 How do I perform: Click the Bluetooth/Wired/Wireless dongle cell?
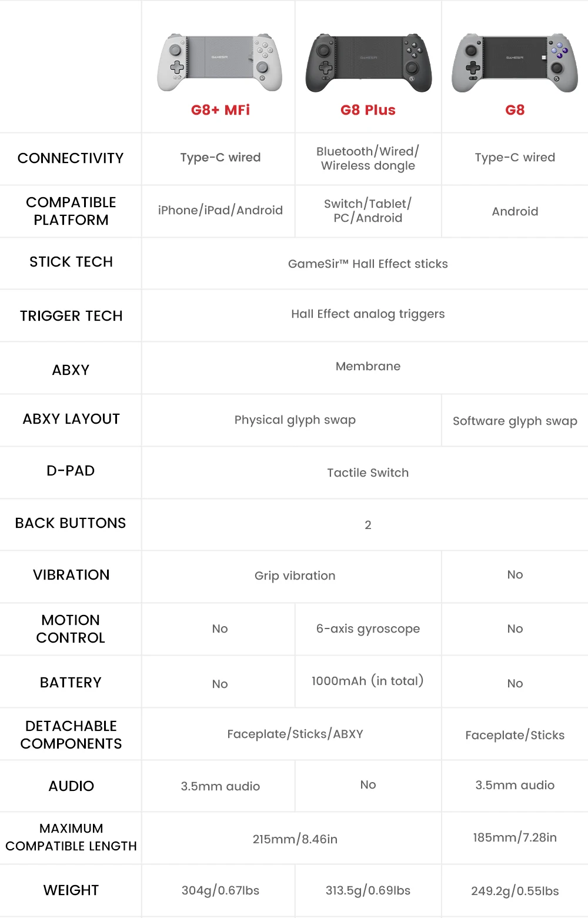(368, 159)
